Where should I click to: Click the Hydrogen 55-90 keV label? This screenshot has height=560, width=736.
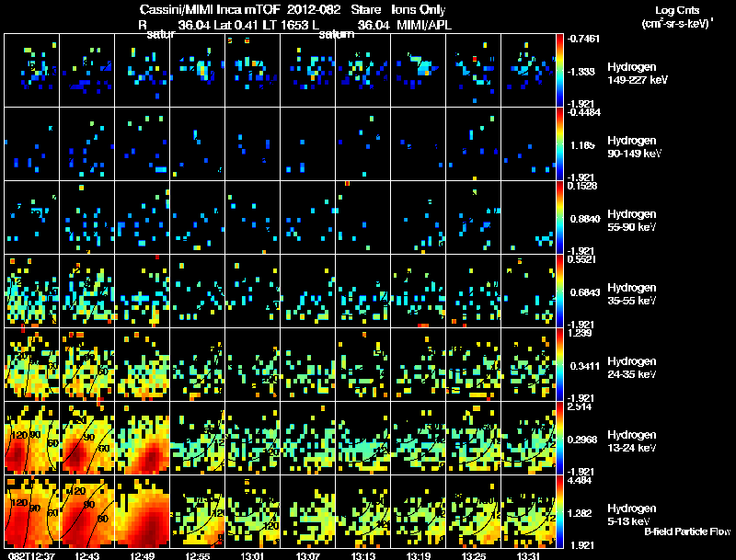click(632, 221)
